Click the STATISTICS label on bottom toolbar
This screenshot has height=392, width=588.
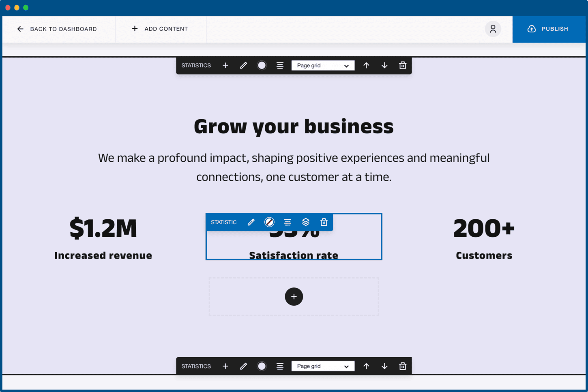196,366
